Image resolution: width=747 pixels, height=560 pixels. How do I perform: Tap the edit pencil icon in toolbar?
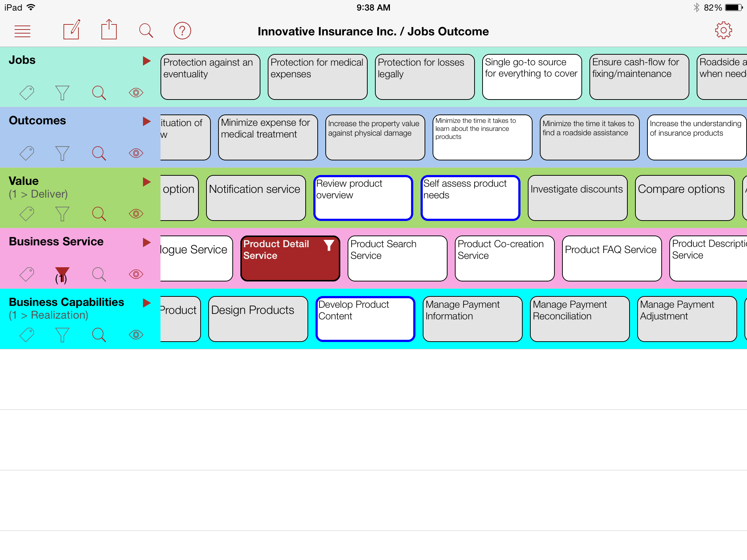72,30
